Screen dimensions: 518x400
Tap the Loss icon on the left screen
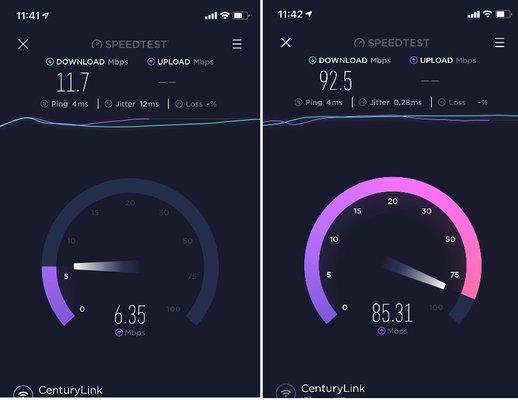[x=179, y=104]
